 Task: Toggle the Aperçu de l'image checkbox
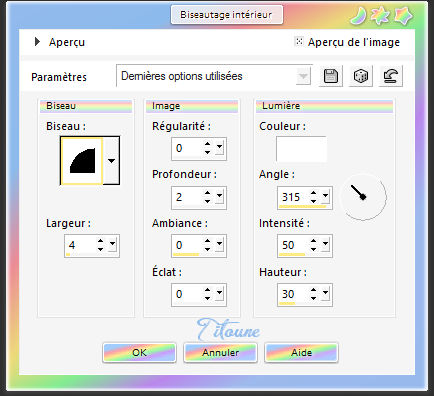[299, 41]
